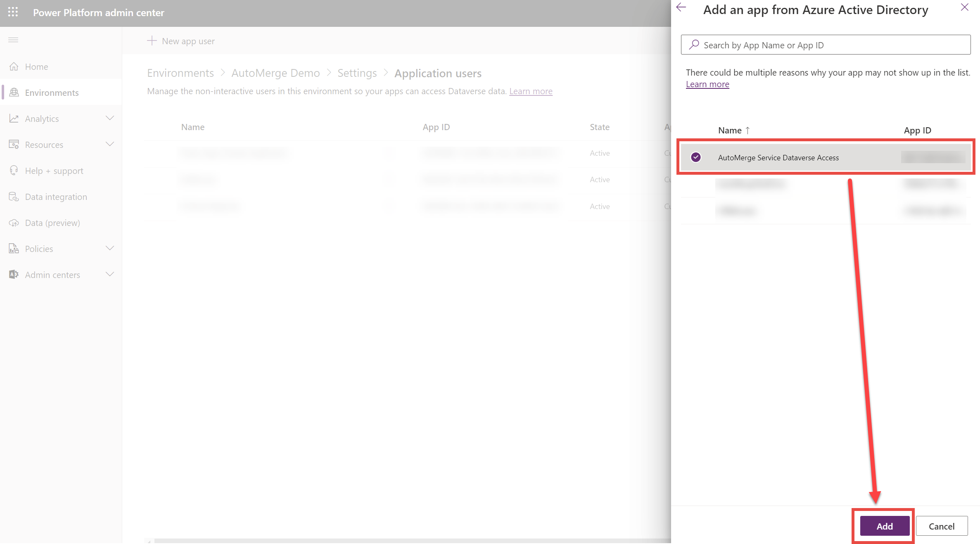Click the Add button
The width and height of the screenshot is (980, 544).
pyautogui.click(x=885, y=526)
